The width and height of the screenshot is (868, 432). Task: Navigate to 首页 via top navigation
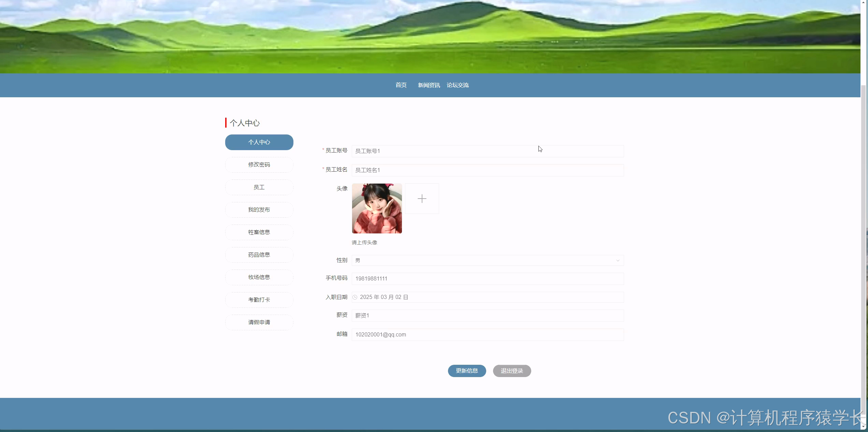pyautogui.click(x=401, y=85)
